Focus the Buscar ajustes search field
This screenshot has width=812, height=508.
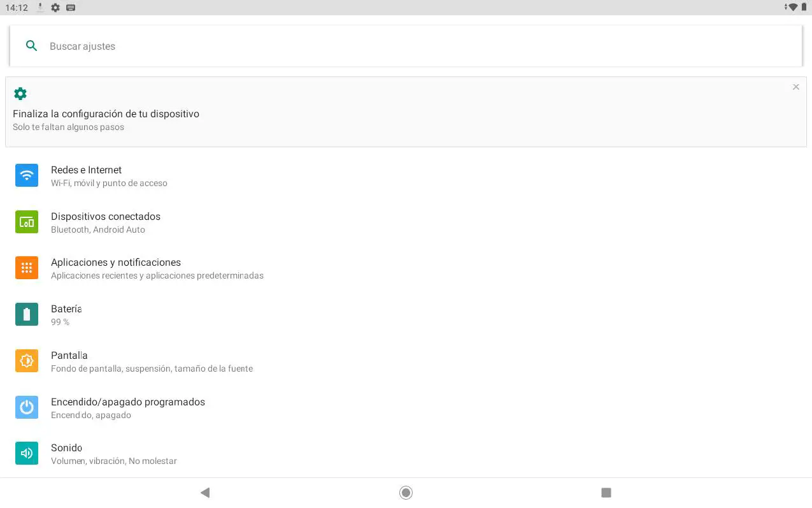click(406, 46)
